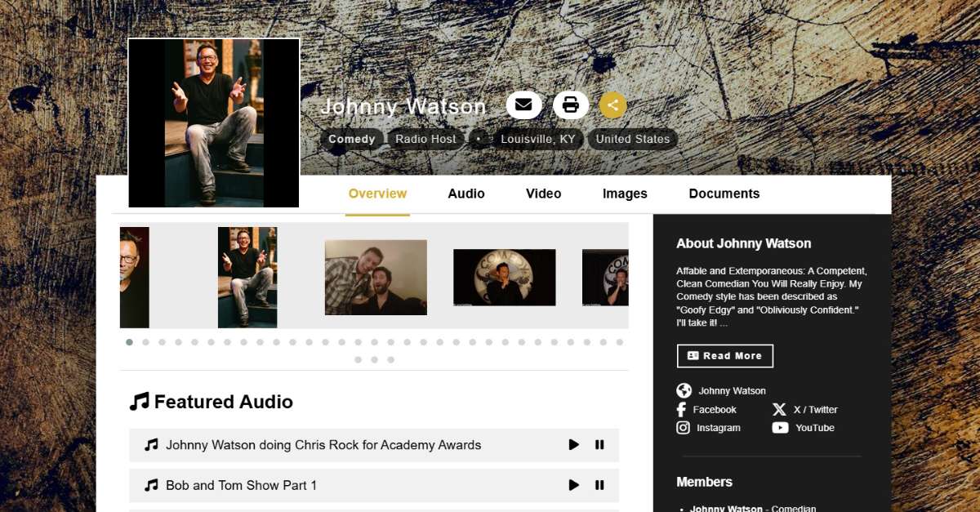
Task: Print Johnny Watson's profile
Action: pos(568,105)
